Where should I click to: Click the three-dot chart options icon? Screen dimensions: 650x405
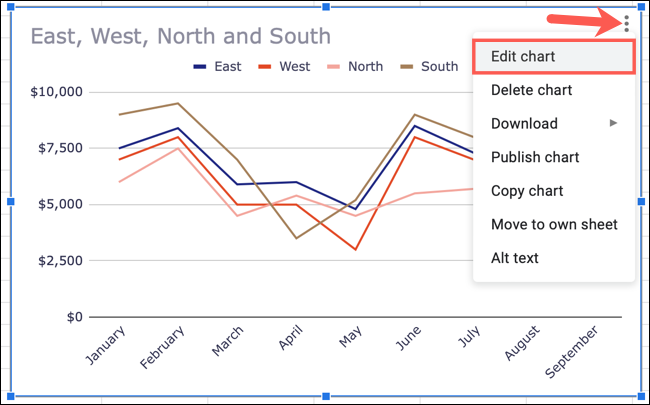coord(626,22)
